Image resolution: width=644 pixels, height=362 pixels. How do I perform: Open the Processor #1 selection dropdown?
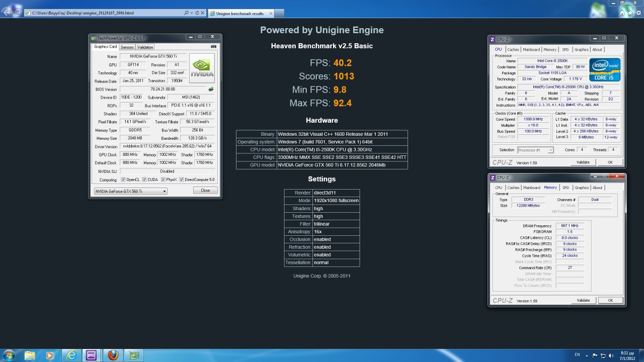(x=535, y=150)
